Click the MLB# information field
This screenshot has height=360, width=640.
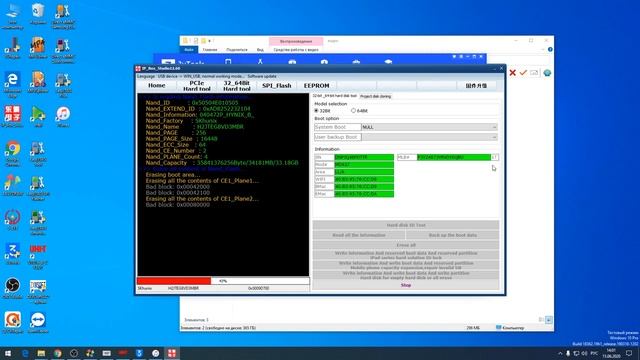pyautogui.click(x=454, y=157)
